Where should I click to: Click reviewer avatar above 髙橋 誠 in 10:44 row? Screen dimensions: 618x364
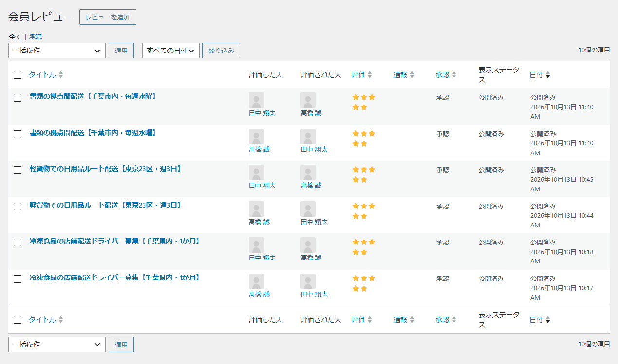(256, 209)
